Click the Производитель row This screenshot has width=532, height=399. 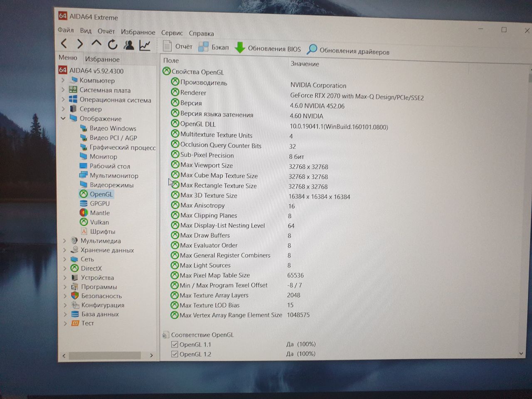tap(259, 84)
